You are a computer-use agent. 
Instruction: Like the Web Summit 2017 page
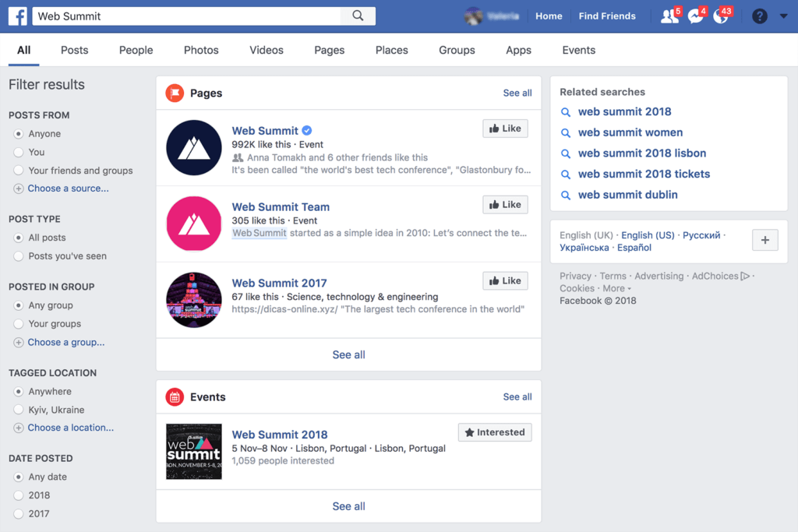[x=505, y=280]
